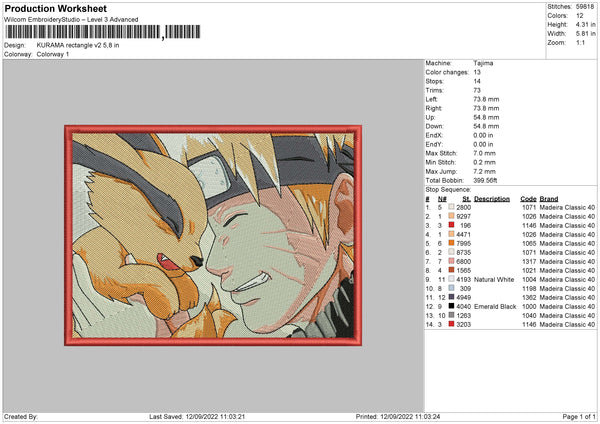The width and height of the screenshot is (600, 424).
Task: Select thread code 1317
Action: 529,261
